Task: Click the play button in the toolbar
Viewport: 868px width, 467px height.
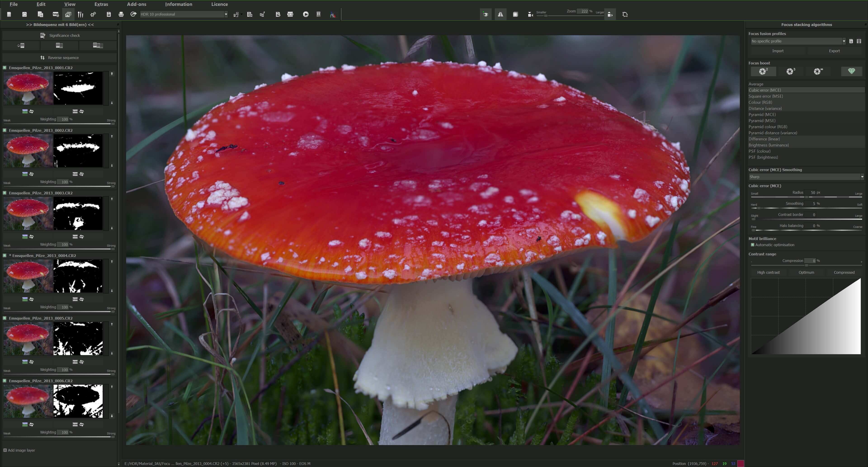Action: click(x=306, y=14)
